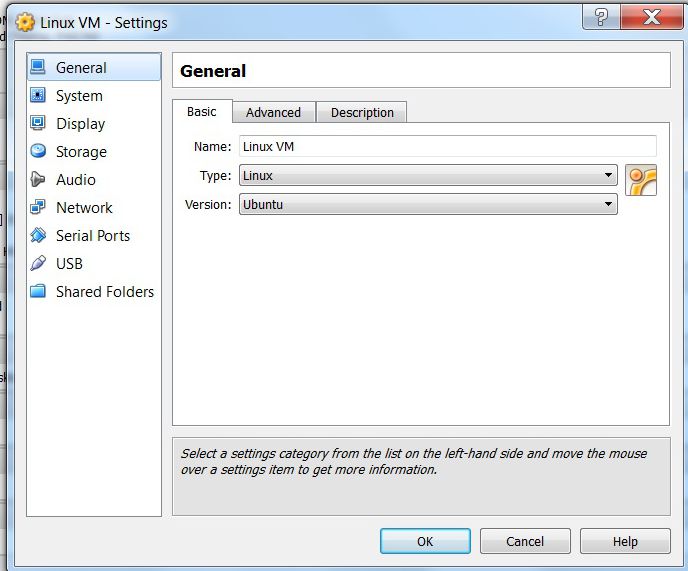
Task: Click the Cancel button
Action: point(525,541)
